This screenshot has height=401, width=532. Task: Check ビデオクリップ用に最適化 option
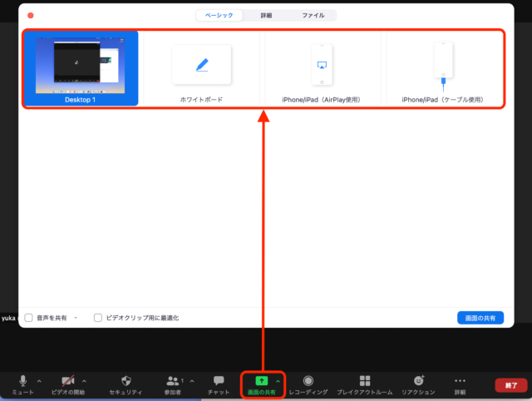coord(98,318)
